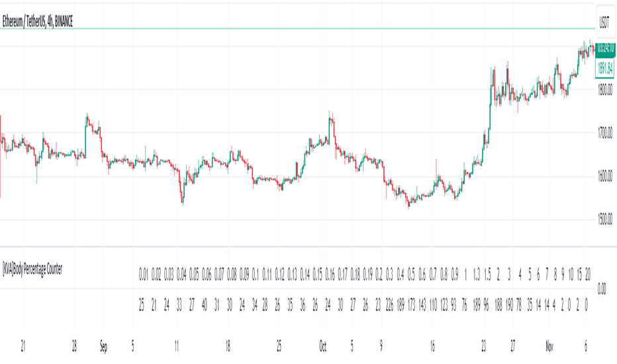Click the 190 count value in table
The height and width of the screenshot is (364, 617).
[x=509, y=305]
